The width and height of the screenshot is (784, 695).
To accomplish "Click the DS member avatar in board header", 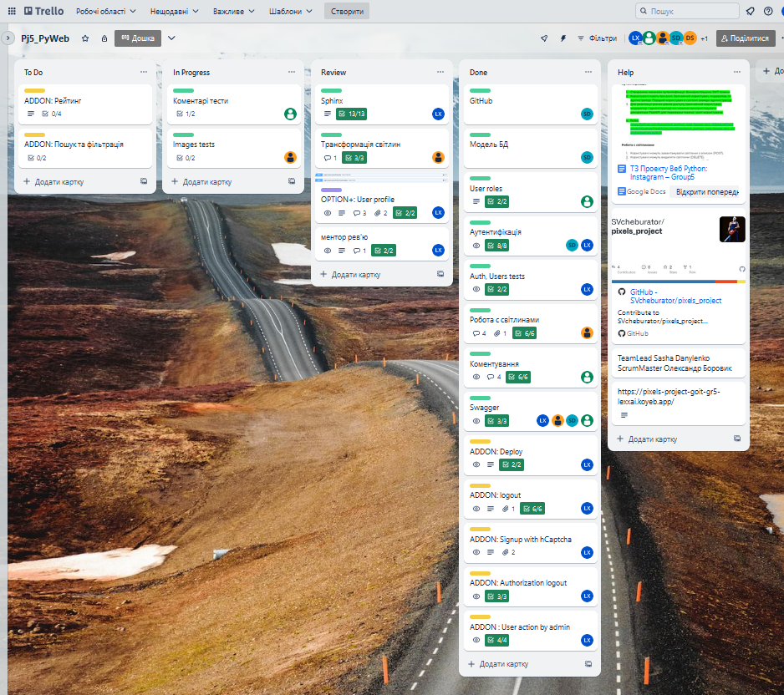I will point(690,38).
